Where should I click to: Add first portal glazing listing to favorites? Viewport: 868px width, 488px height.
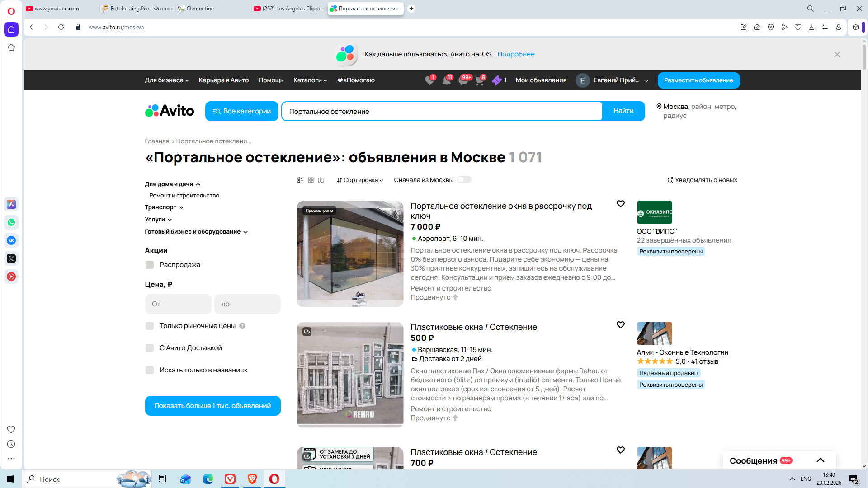coord(620,204)
